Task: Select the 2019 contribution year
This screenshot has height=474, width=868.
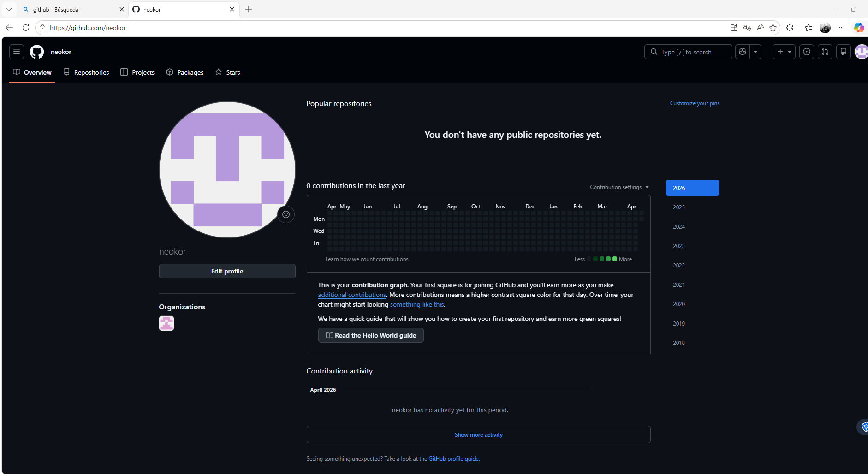Action: 692,323
